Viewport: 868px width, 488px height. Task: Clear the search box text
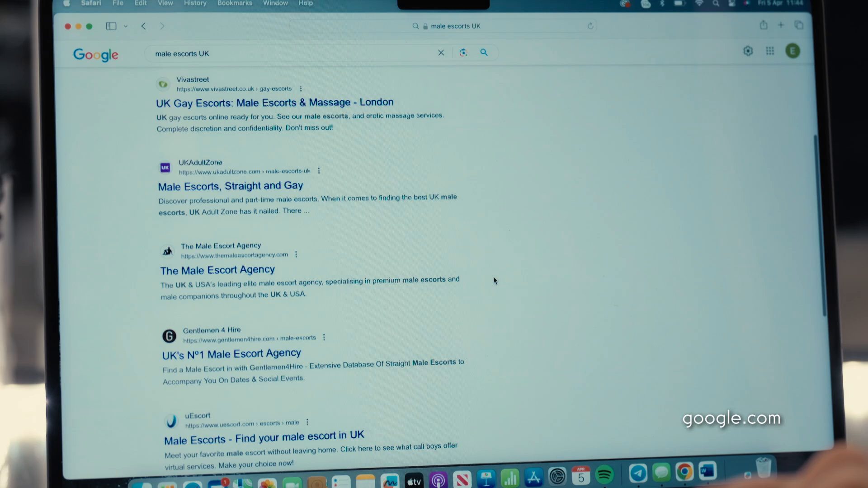441,53
